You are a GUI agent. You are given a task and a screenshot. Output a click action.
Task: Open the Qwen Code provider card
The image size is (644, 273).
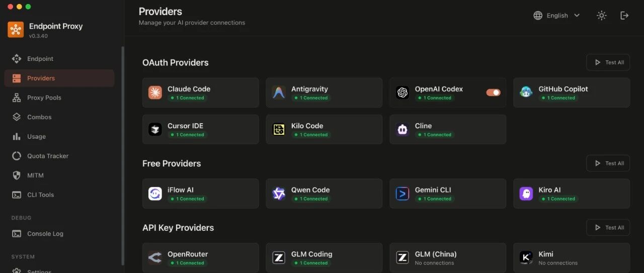[x=325, y=194]
